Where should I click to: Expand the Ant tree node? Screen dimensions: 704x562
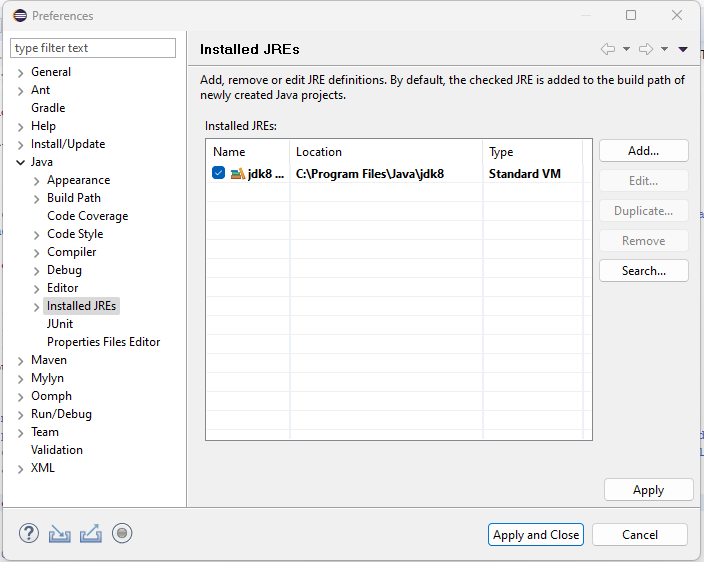coord(20,91)
